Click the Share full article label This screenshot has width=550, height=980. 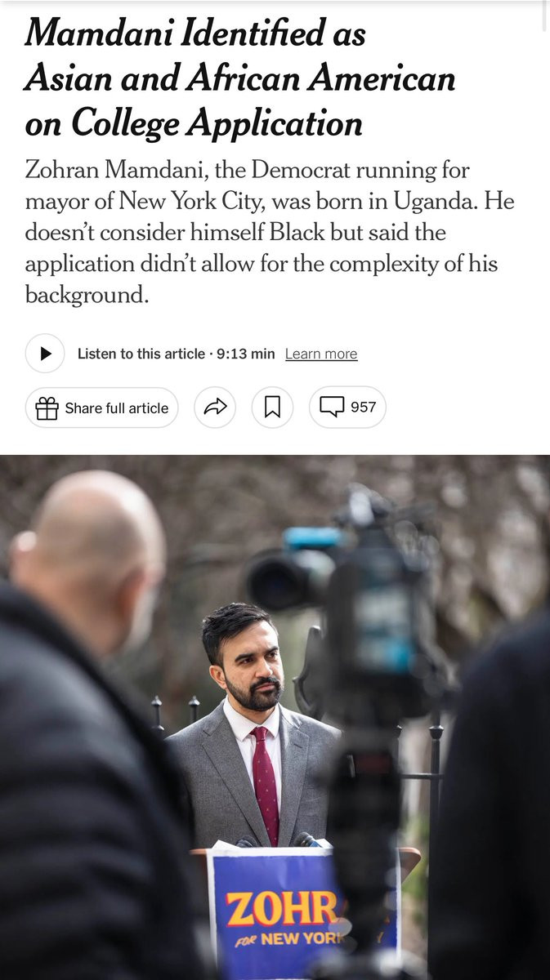click(x=117, y=408)
